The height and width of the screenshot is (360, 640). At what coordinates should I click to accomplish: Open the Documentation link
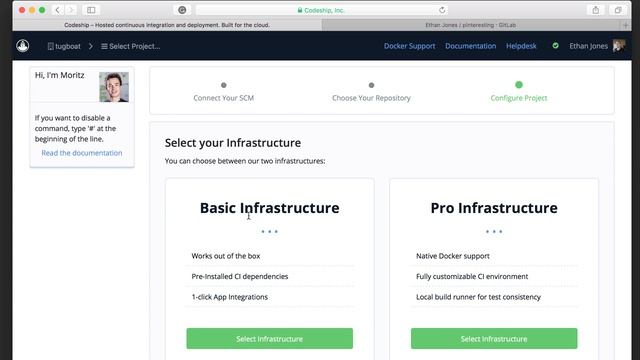click(x=471, y=46)
